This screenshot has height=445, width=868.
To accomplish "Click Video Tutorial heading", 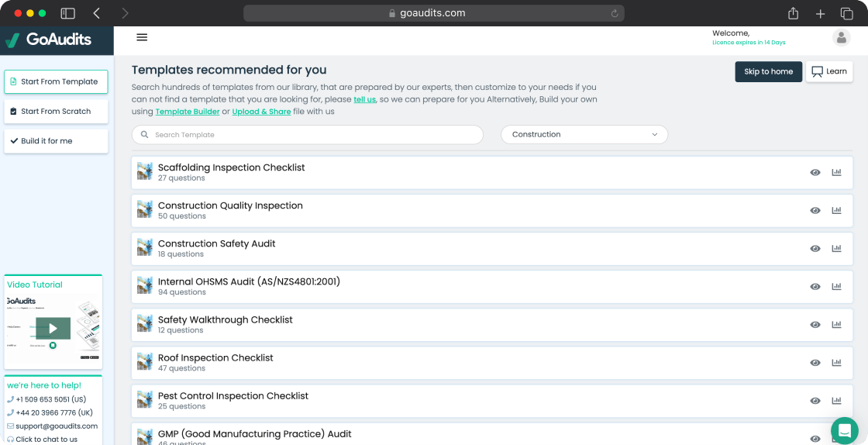I will [34, 285].
